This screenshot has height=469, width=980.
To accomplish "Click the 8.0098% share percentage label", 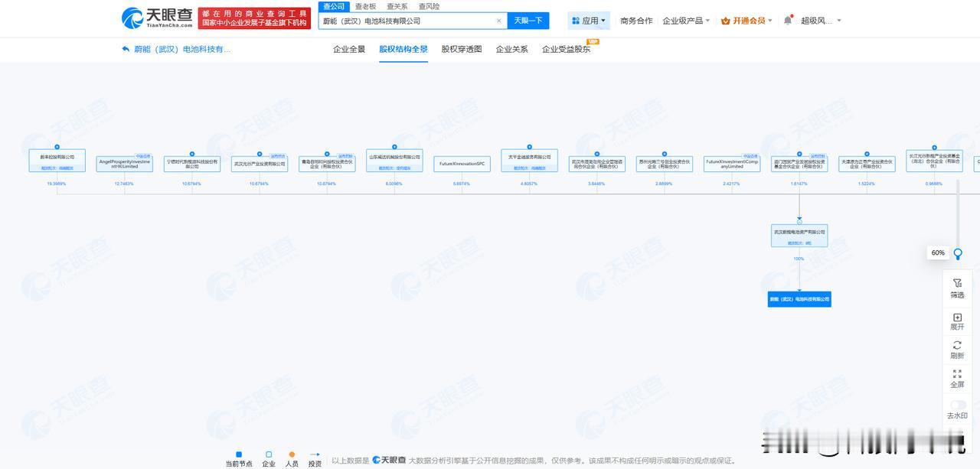I will pyautogui.click(x=394, y=184).
